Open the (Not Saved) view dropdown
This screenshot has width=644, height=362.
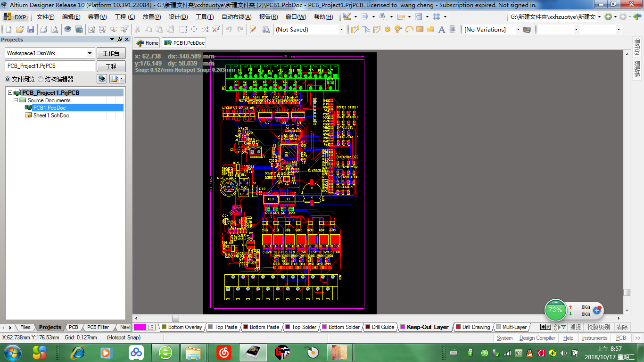click(x=342, y=29)
